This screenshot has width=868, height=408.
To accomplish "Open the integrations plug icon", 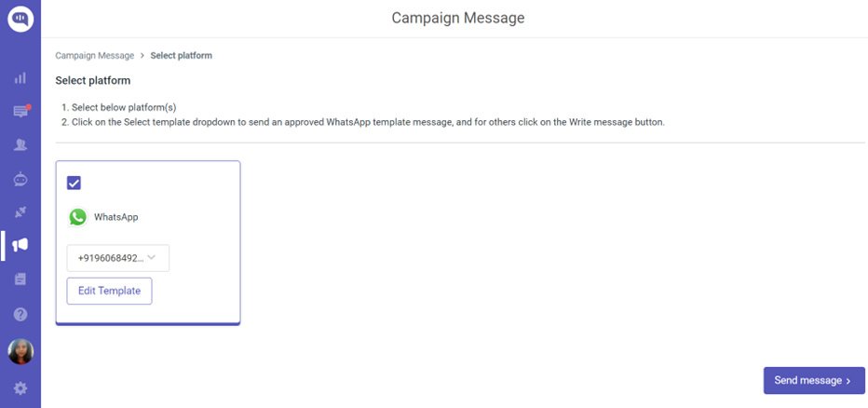I will [x=20, y=211].
